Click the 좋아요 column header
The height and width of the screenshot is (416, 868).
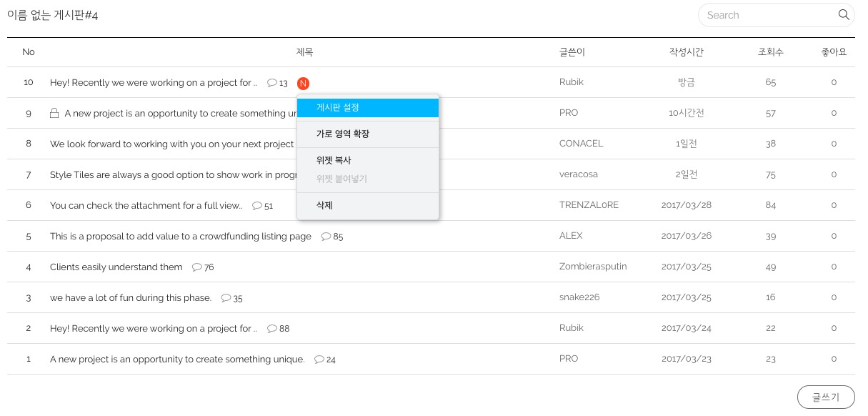(x=834, y=52)
